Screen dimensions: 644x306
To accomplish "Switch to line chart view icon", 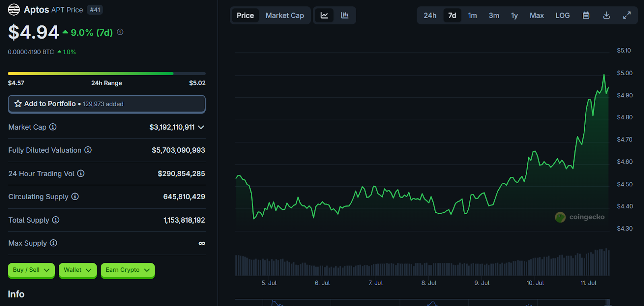I will pos(324,15).
